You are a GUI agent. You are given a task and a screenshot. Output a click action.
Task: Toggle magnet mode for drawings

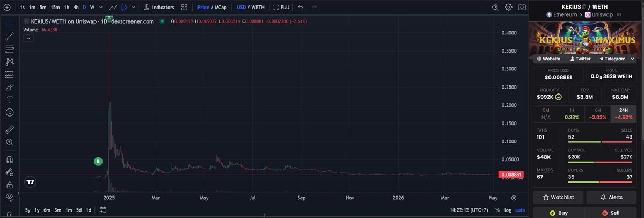9,159
